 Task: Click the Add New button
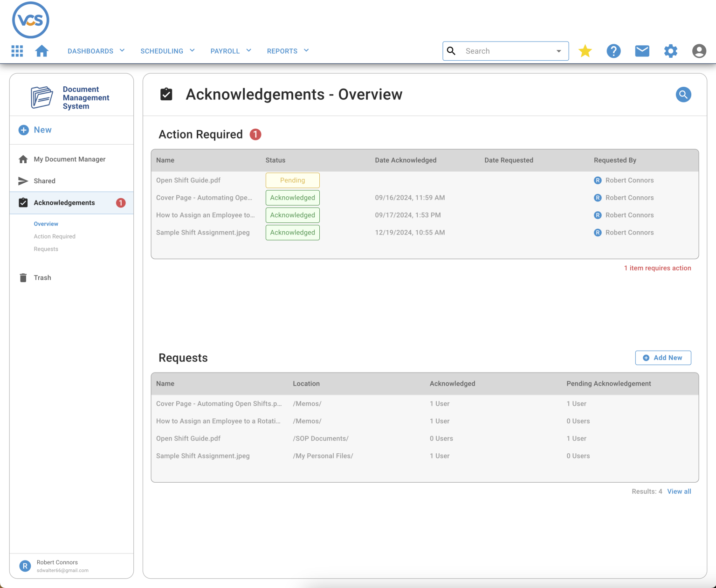click(x=663, y=358)
